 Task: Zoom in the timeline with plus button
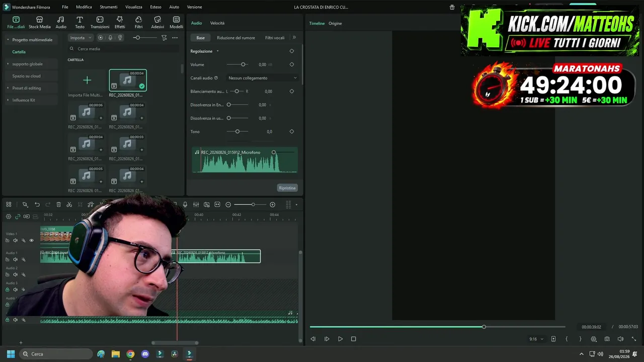272,205
